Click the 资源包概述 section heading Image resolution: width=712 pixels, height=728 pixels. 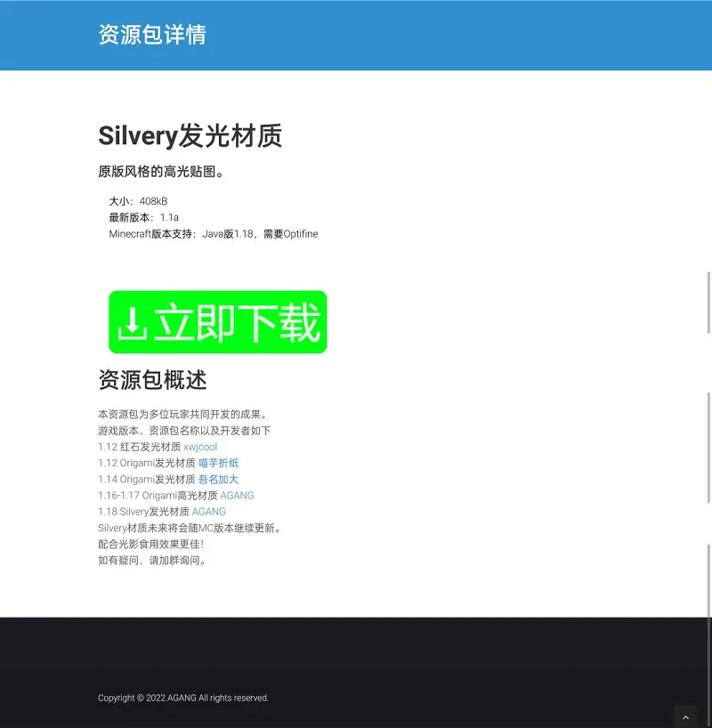click(152, 380)
